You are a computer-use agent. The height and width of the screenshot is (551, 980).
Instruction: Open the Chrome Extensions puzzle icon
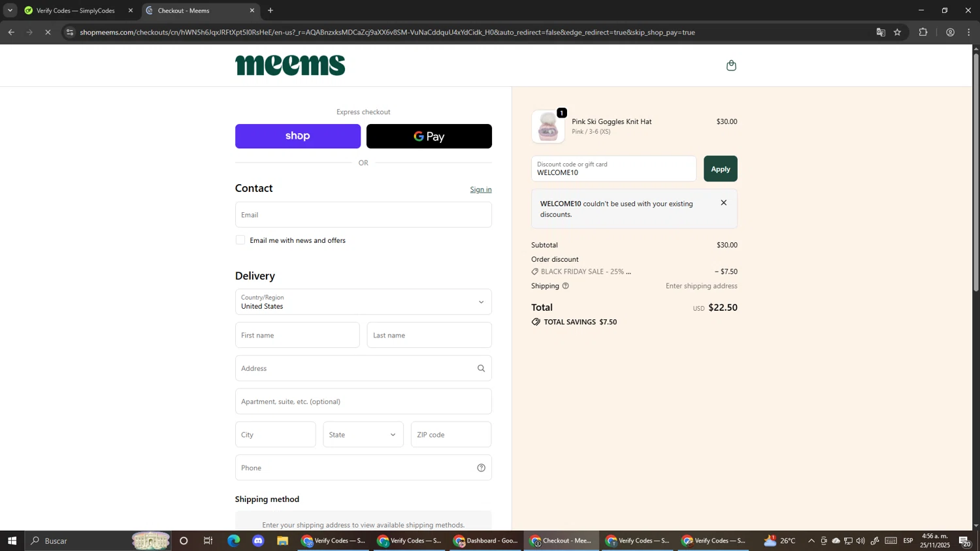(x=923, y=32)
